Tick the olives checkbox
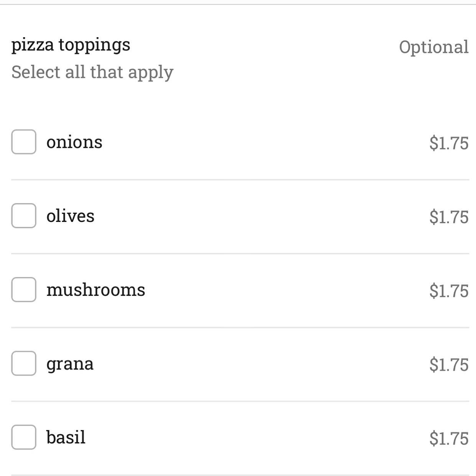This screenshot has width=476, height=476. point(24,216)
